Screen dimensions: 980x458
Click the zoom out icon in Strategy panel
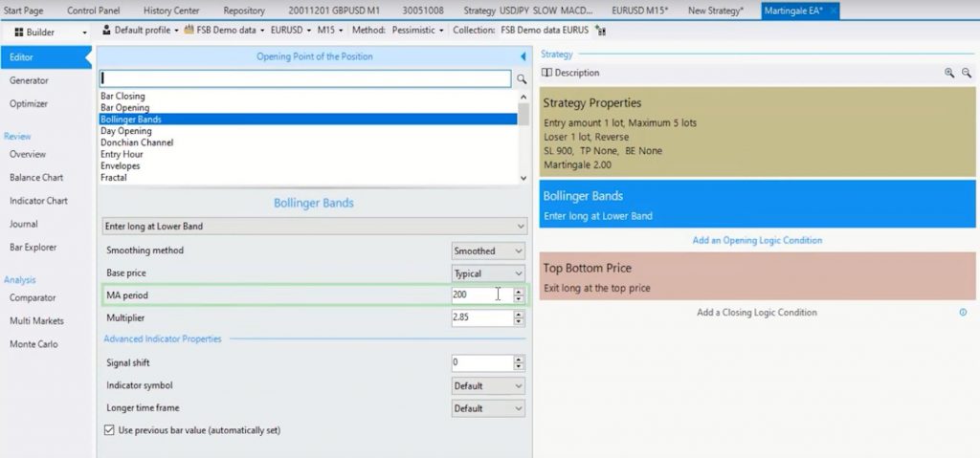click(966, 73)
